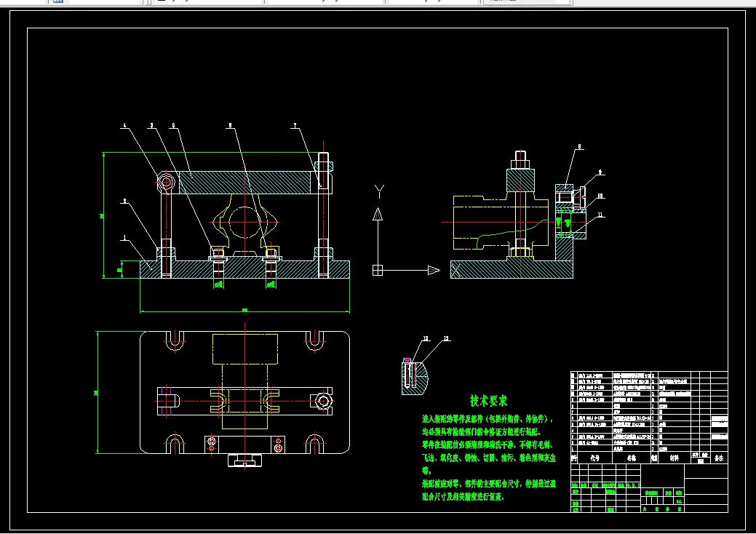This screenshot has height=534, width=756.
Task: Select the 技术要求 heading text
Action: click(x=488, y=400)
